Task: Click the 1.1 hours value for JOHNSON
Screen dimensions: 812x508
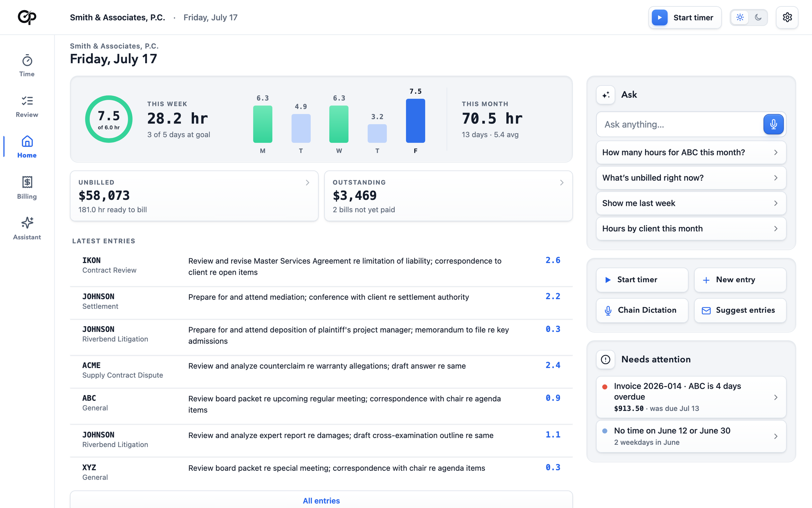Action: click(x=553, y=435)
